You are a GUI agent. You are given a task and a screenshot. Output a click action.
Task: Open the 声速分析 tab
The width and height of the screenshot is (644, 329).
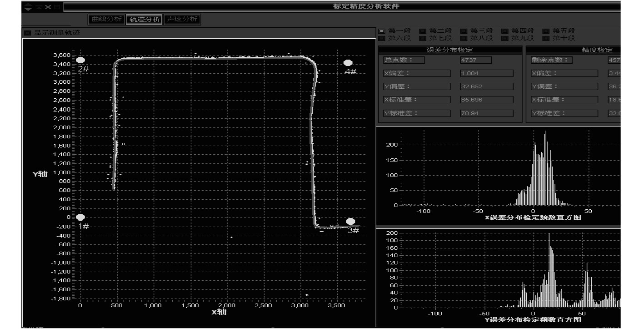click(x=182, y=19)
